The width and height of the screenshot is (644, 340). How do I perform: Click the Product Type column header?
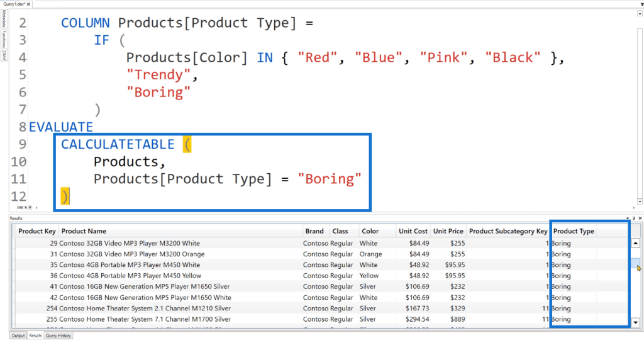point(574,231)
